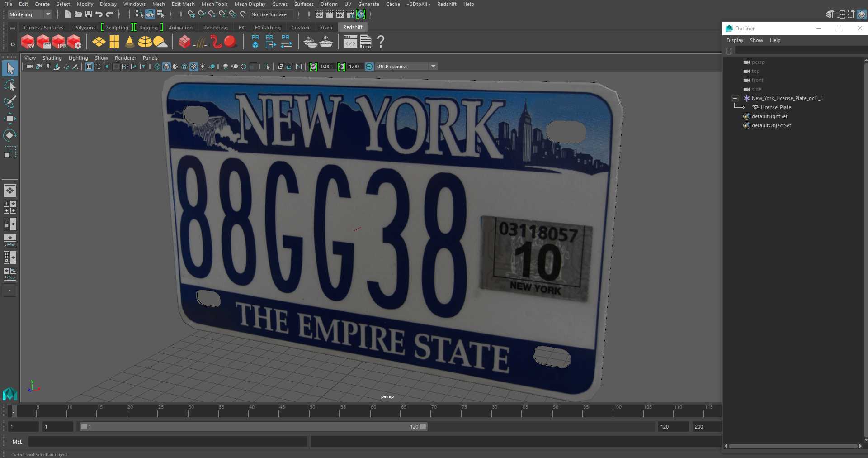The height and width of the screenshot is (458, 868).
Task: Create new scene with page icon
Action: pyautogui.click(x=67, y=14)
